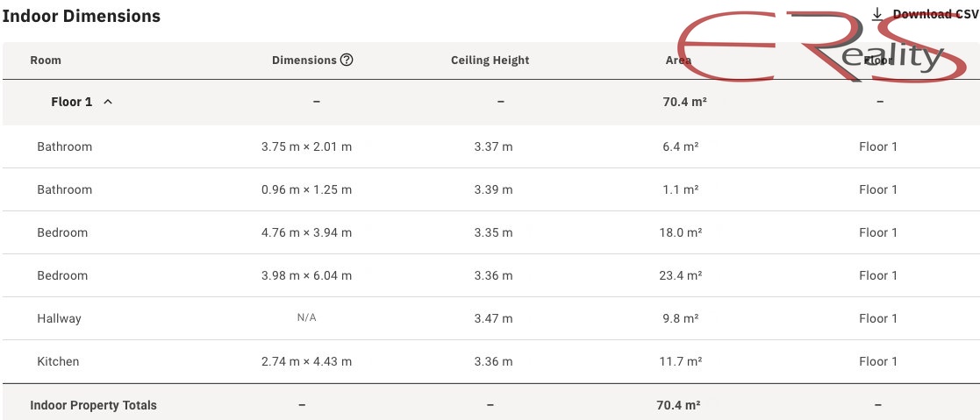The image size is (980, 420).
Task: Select the Room column header
Action: 46,60
